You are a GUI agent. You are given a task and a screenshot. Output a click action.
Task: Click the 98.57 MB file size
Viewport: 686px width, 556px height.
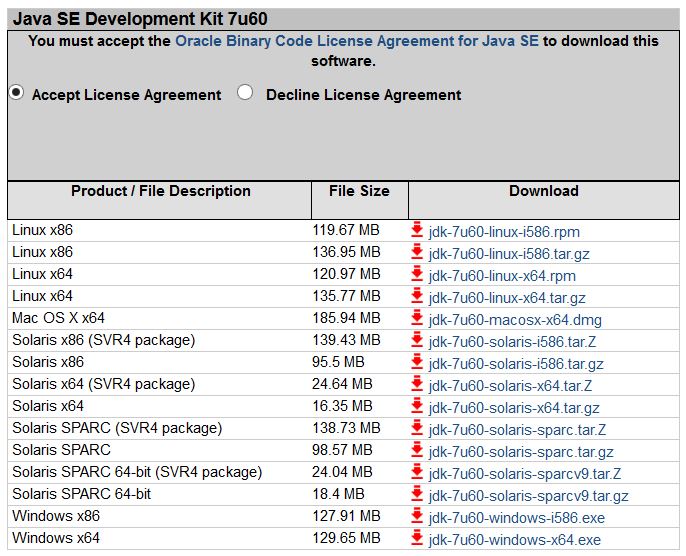pyautogui.click(x=342, y=450)
